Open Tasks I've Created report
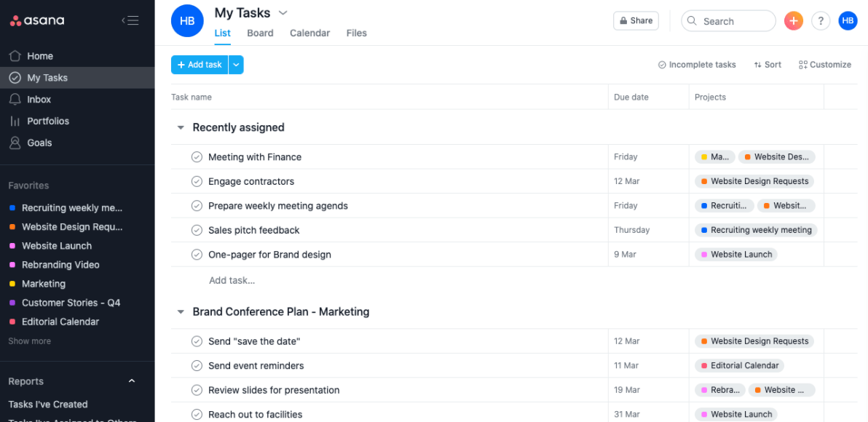Image resolution: width=868 pixels, height=422 pixels. pyautogui.click(x=48, y=405)
